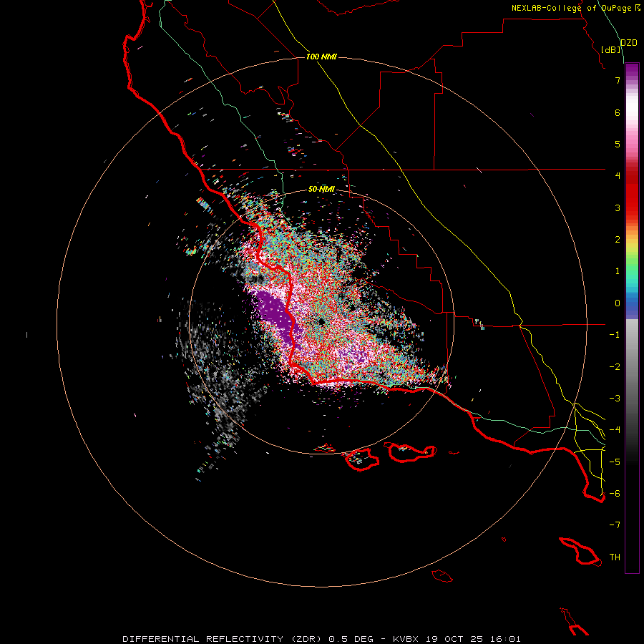This screenshot has height=644, width=644.
Task: Click the 3 value on color scale
Action: click(x=618, y=208)
